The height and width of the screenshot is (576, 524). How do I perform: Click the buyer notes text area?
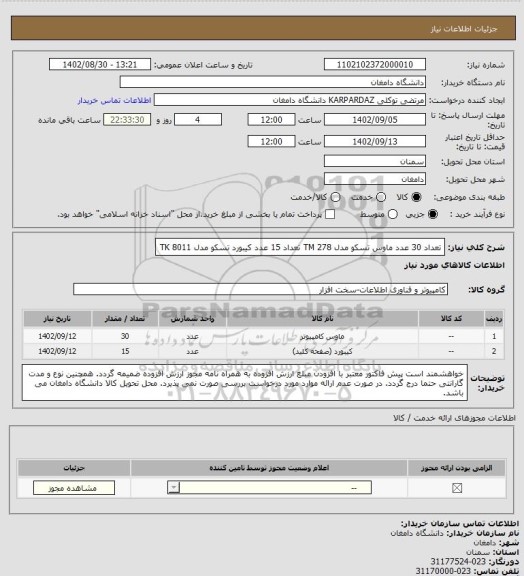244,383
